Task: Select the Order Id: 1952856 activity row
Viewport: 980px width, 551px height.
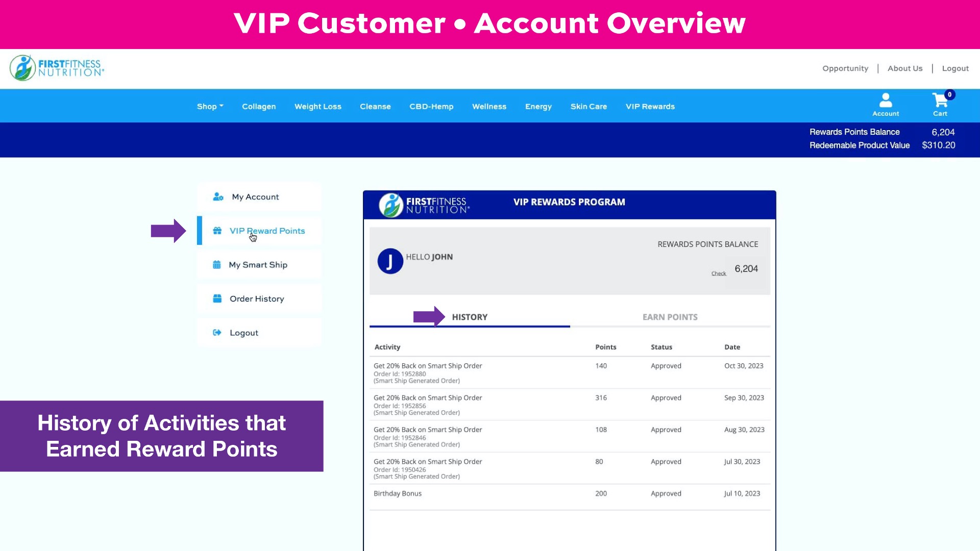Action: (x=570, y=405)
